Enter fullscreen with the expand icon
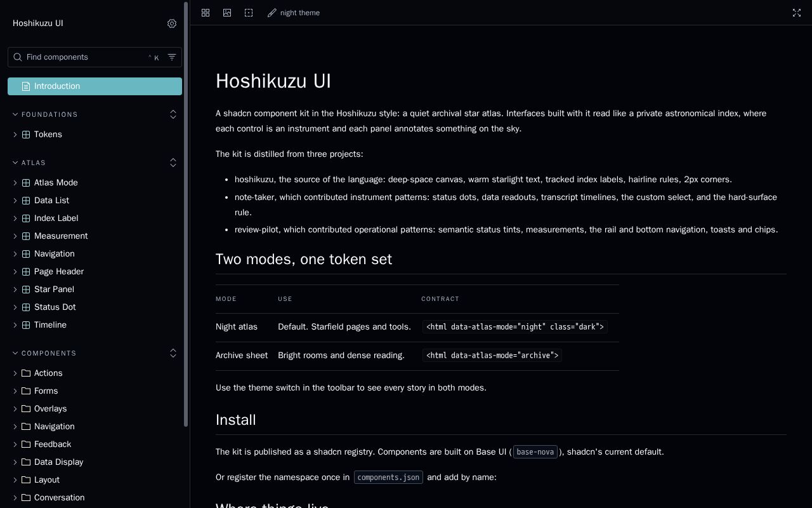 [x=797, y=13]
